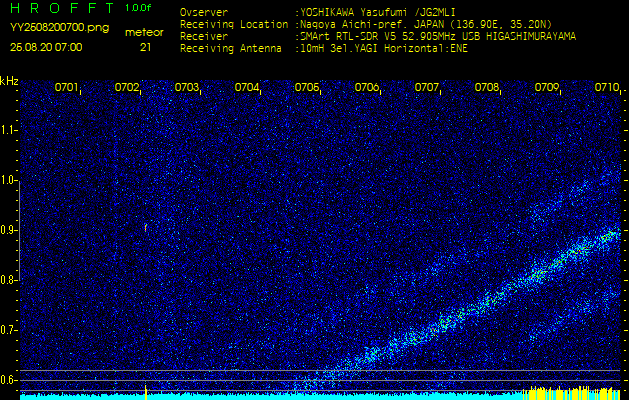Click the 0709 time marker
This screenshot has height=400, width=629.
pyautogui.click(x=547, y=87)
